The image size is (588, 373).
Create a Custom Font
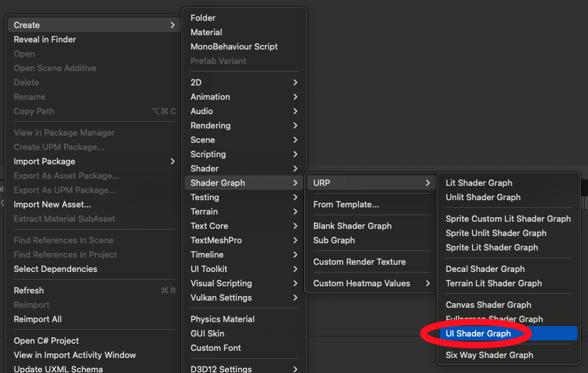click(x=244, y=348)
